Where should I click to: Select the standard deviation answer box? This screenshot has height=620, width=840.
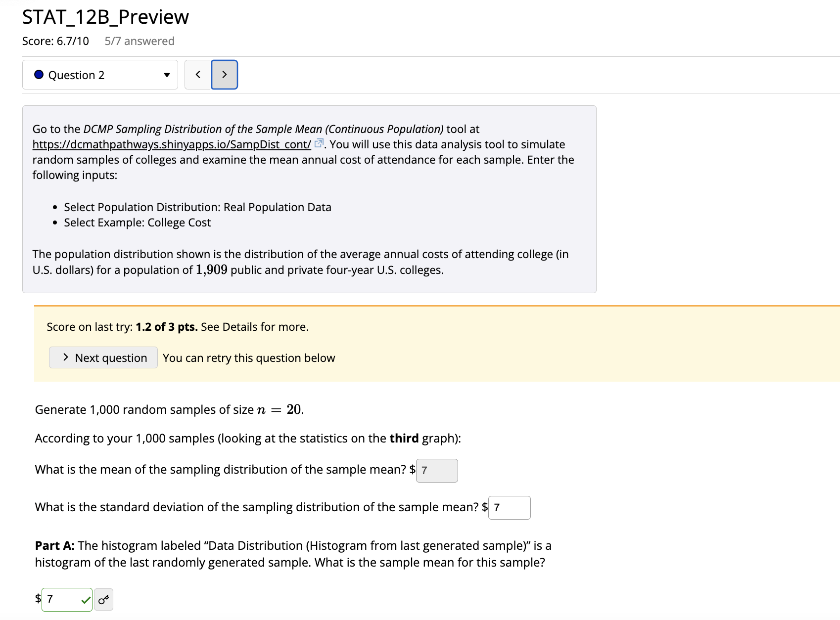pyautogui.click(x=509, y=508)
